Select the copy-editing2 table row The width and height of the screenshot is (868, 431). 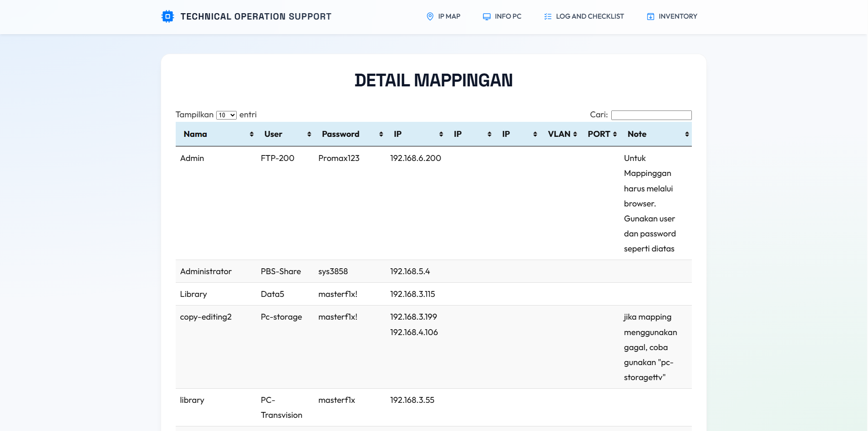[432, 347]
